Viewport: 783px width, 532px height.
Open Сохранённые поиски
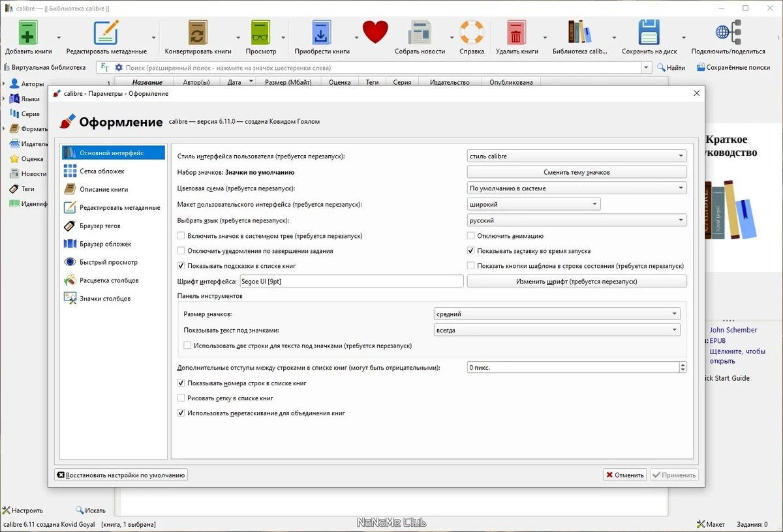click(733, 68)
